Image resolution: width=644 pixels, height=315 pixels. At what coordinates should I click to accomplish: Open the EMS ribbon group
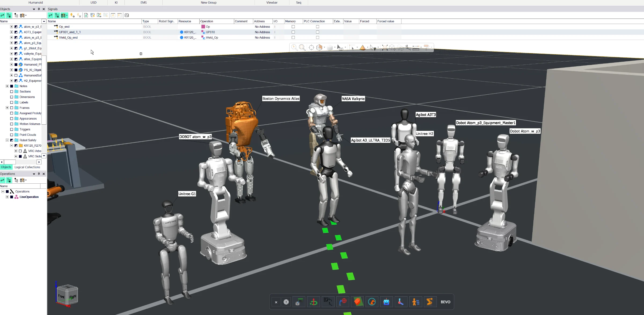[x=144, y=2]
